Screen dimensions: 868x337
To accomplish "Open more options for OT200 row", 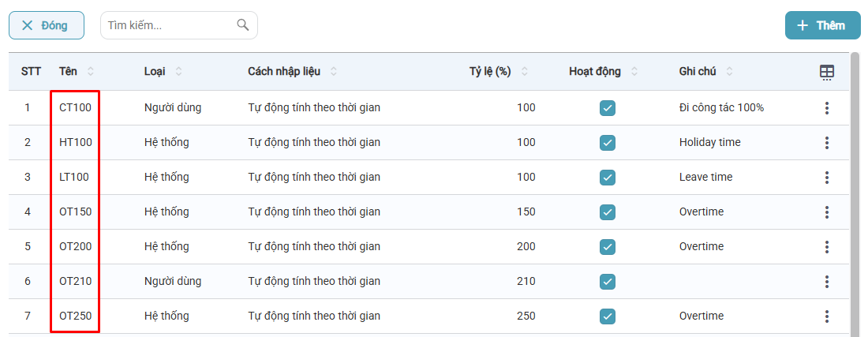I will [826, 247].
